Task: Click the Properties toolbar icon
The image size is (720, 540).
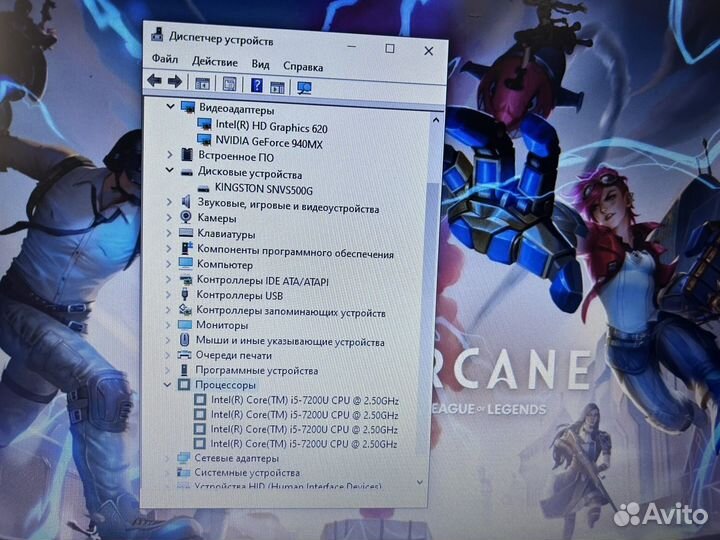Action: pos(229,84)
